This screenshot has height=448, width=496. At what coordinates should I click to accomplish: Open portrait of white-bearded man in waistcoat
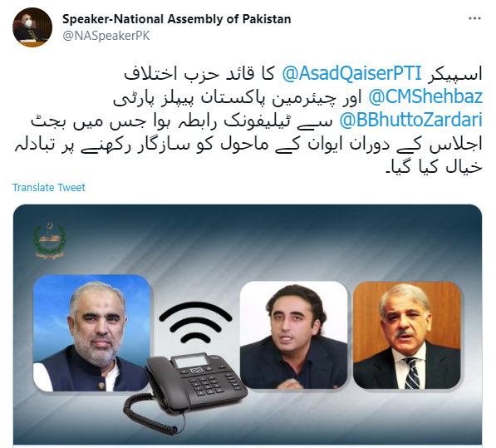tap(91, 332)
